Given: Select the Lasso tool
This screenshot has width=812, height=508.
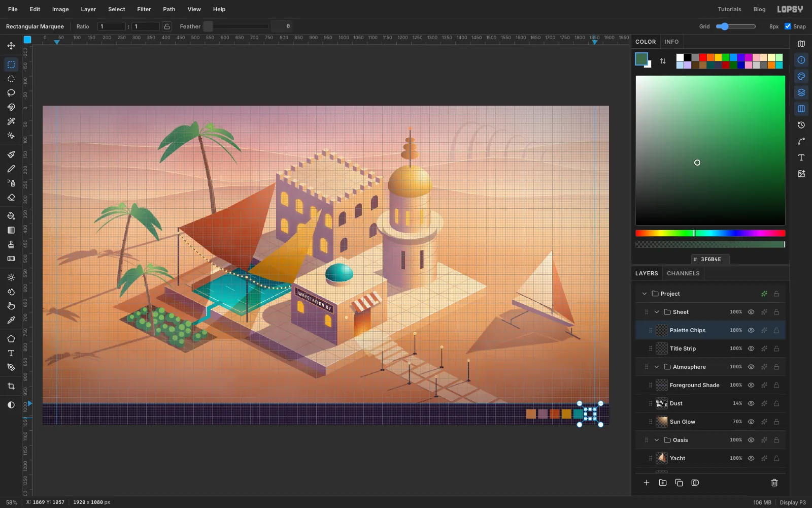Looking at the screenshot, I should 11,93.
